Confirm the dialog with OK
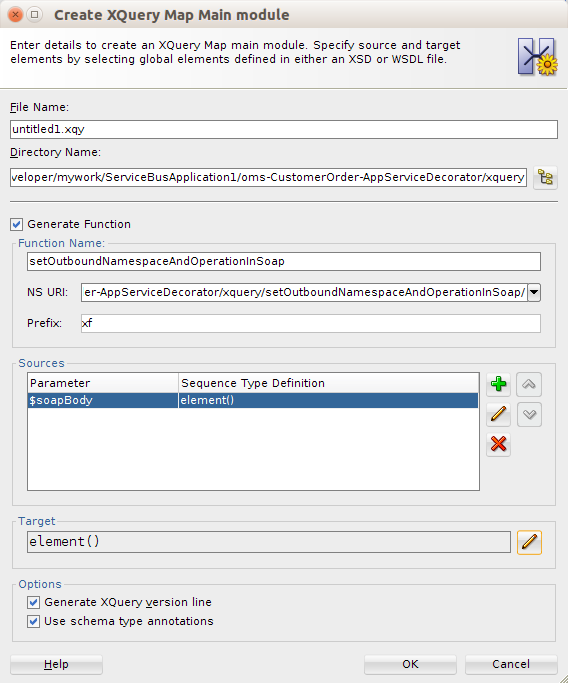Viewport: 568px width, 683px height. click(410, 664)
